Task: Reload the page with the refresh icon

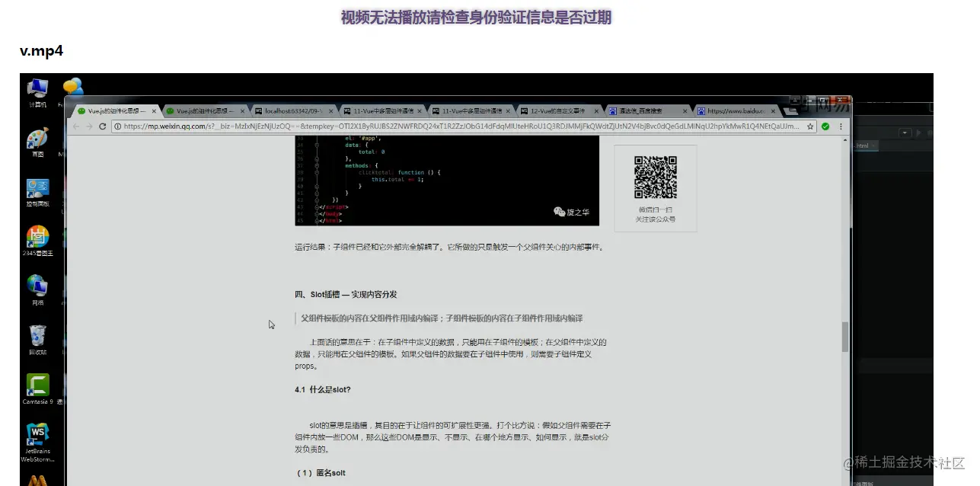Action: pos(102,126)
